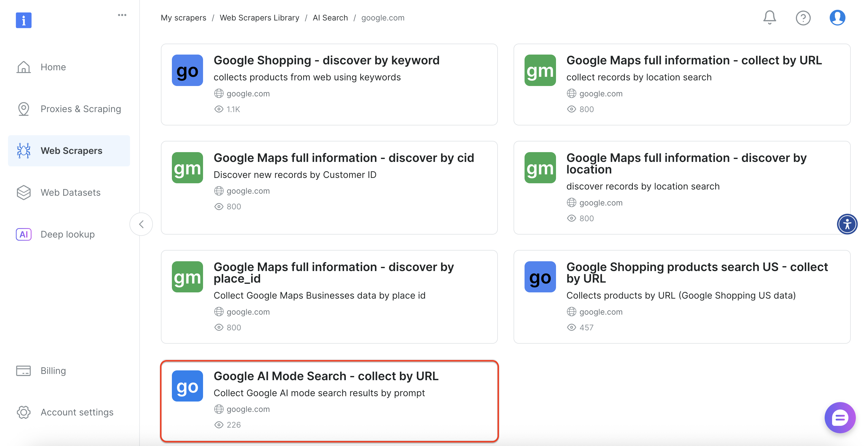
Task: Click the Home house icon
Action: pos(23,67)
